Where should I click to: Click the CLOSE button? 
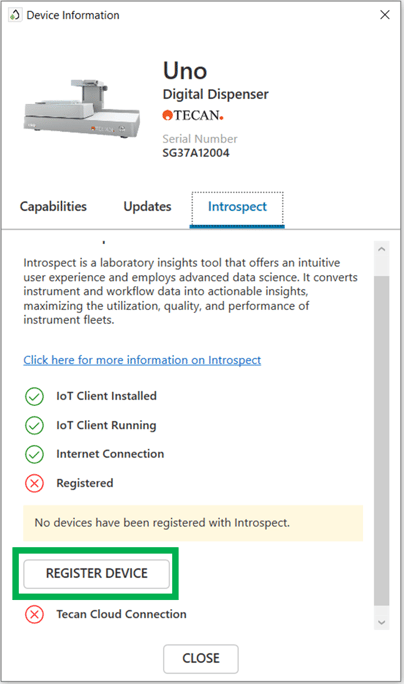[201, 658]
